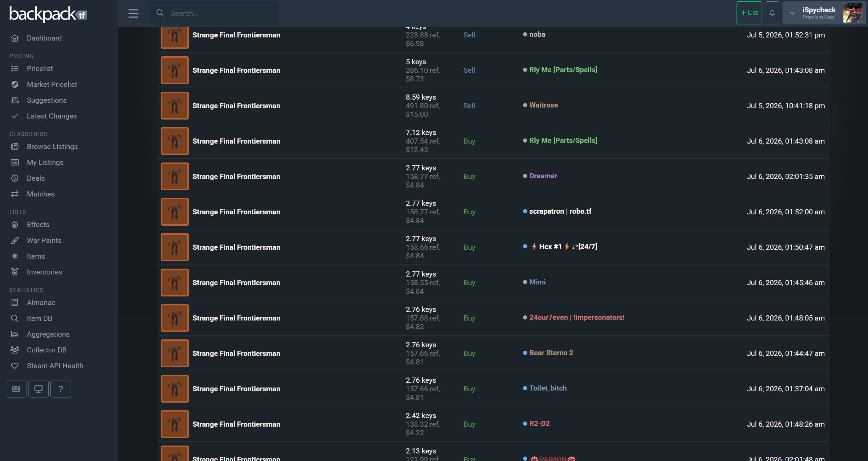This screenshot has height=461, width=868.
Task: Click item name in Toilet_bitch's row
Action: point(236,389)
